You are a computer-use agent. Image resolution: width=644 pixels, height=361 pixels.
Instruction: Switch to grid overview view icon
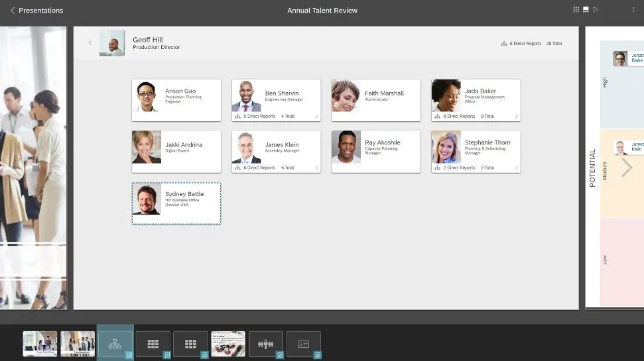(x=576, y=9)
